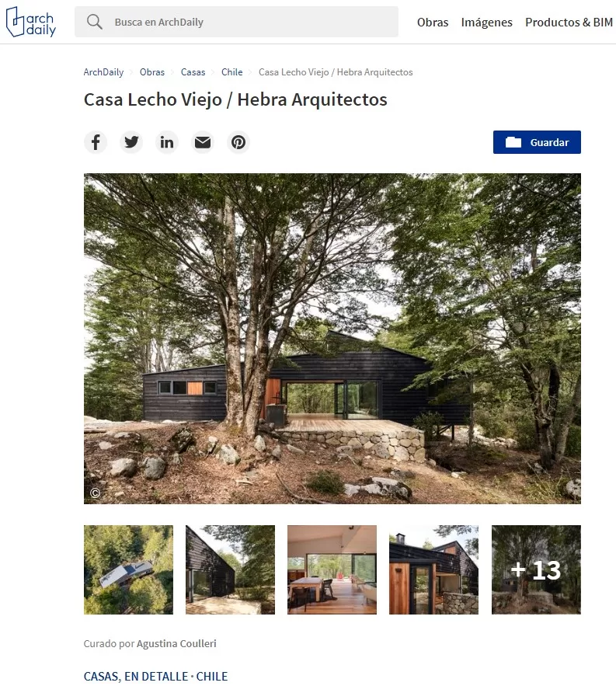
Task: Pin the article on Pinterest
Action: click(x=238, y=142)
